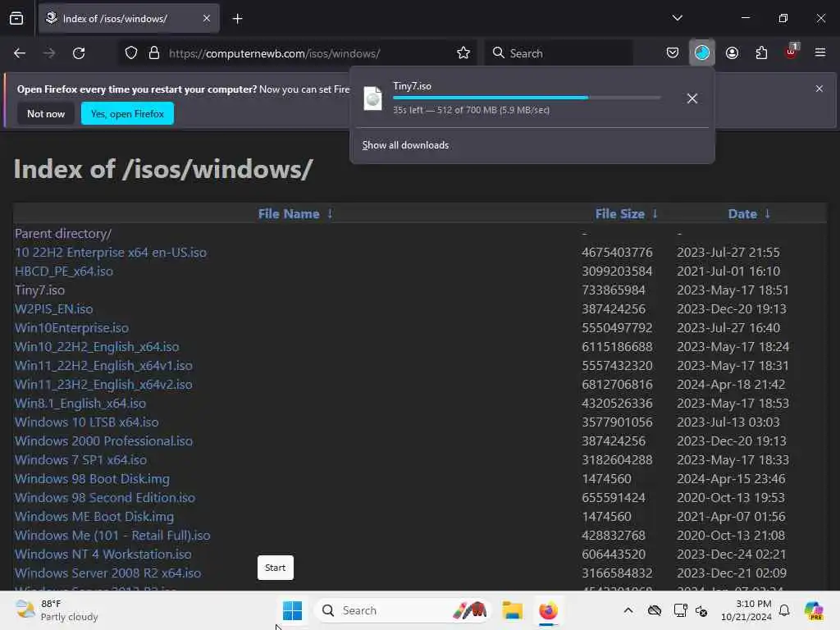
Task: Open the Firefox View icon
Action: pos(16,19)
